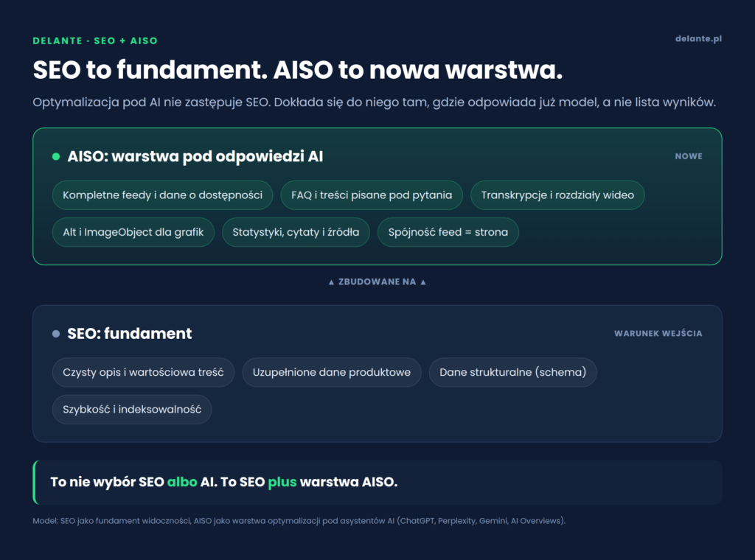Click the delante.pl link in the corner
Image resolution: width=755 pixels, height=560 pixels.
[x=698, y=38]
